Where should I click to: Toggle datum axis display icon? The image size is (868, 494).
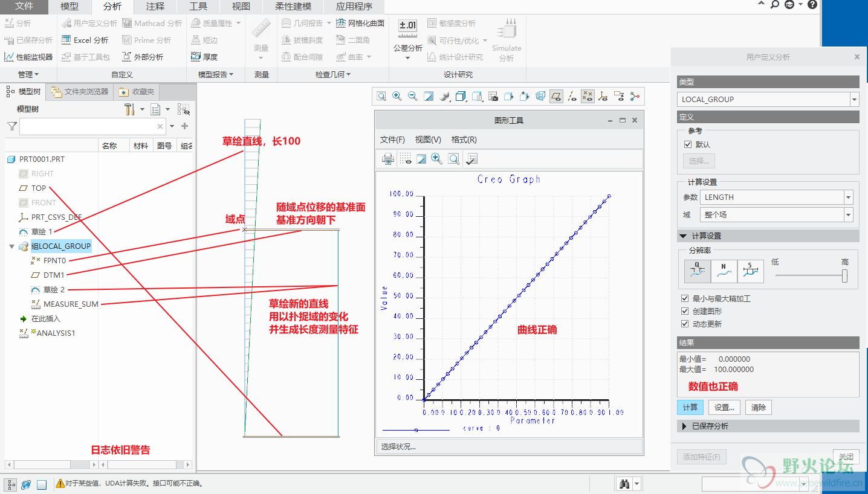572,96
